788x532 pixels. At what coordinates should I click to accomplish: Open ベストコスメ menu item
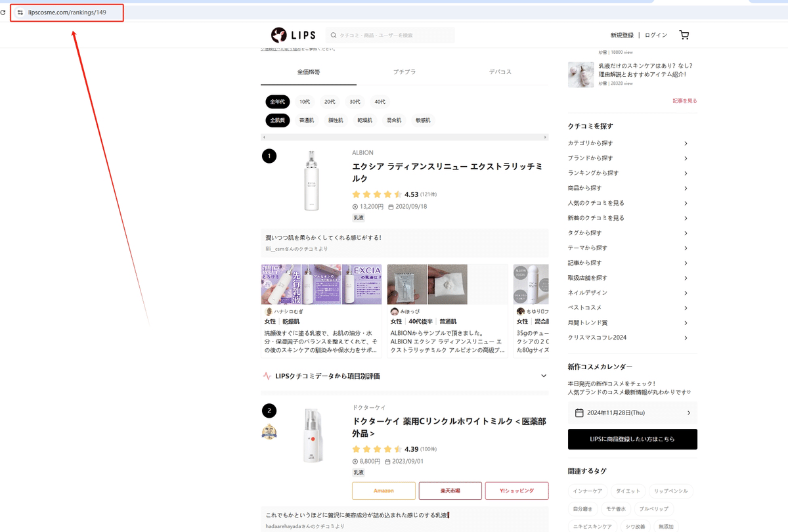click(584, 308)
